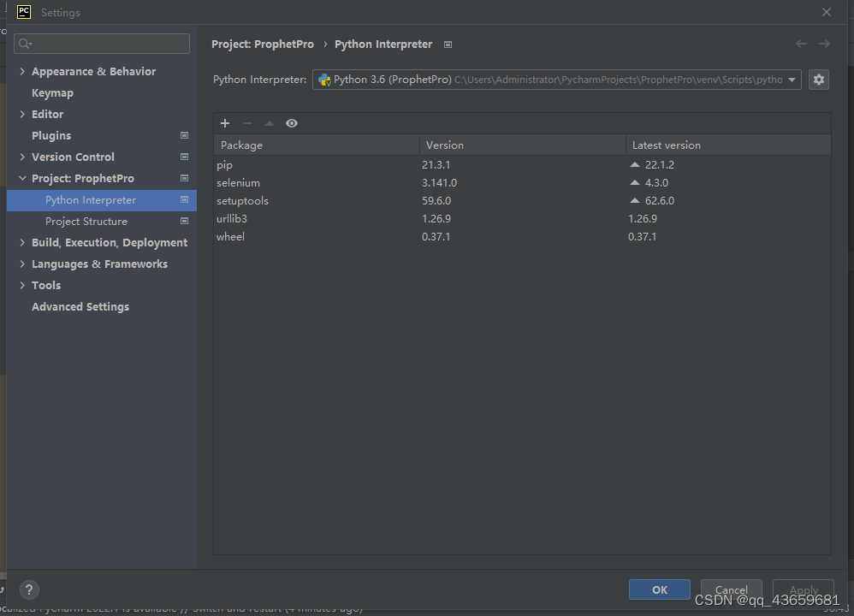
Task: Expand Languages & Frameworks section
Action: (x=22, y=264)
